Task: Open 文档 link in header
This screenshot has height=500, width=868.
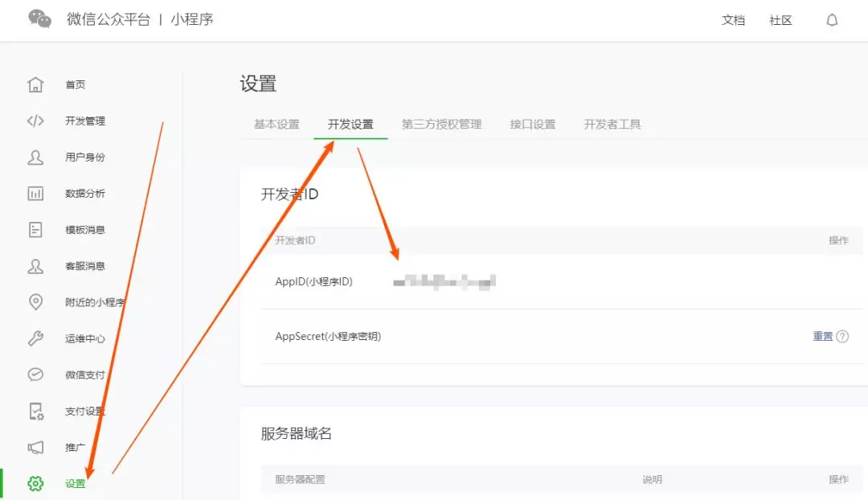Action: pyautogui.click(x=734, y=20)
